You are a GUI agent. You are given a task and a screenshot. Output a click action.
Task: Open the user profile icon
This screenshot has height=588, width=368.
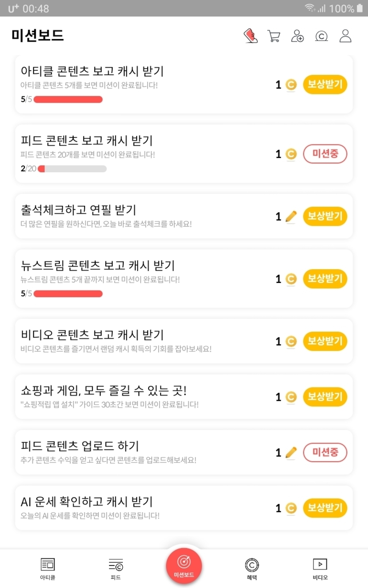click(345, 36)
